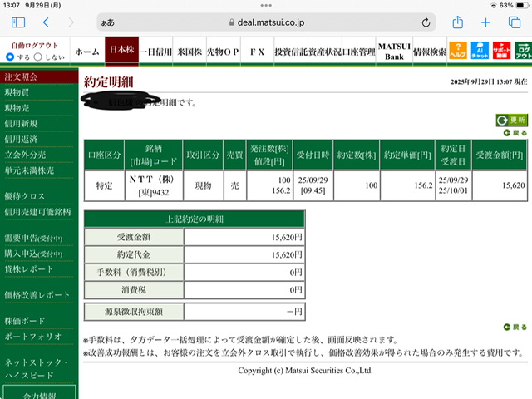
Task: Open the orange ヘルプ help icon
Action: click(x=458, y=50)
